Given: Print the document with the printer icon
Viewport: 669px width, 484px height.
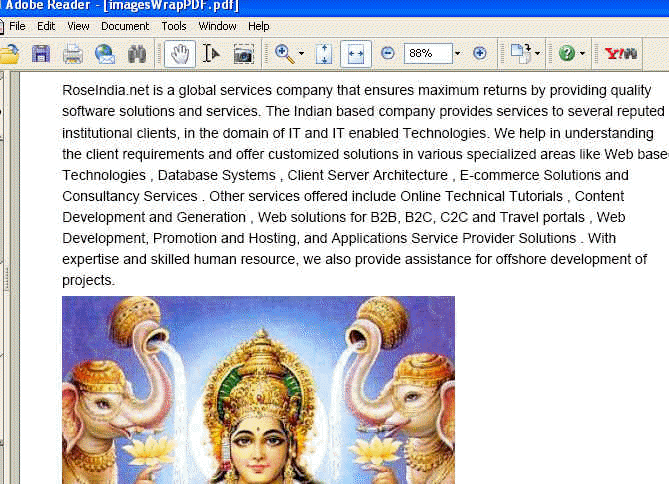Looking at the screenshot, I should click(x=73, y=54).
